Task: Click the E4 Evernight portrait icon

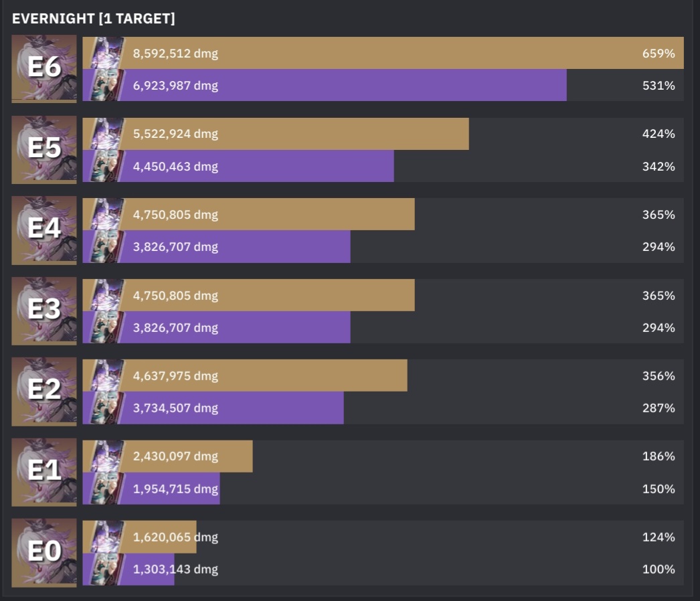Action: click(44, 230)
